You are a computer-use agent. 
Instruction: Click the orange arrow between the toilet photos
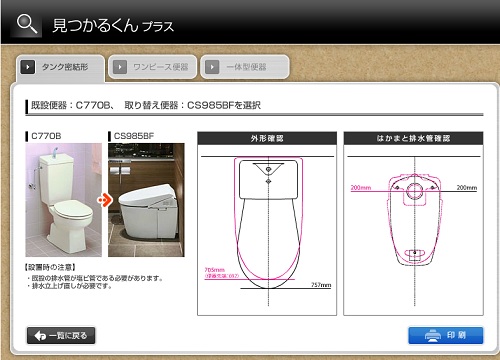pos(105,200)
